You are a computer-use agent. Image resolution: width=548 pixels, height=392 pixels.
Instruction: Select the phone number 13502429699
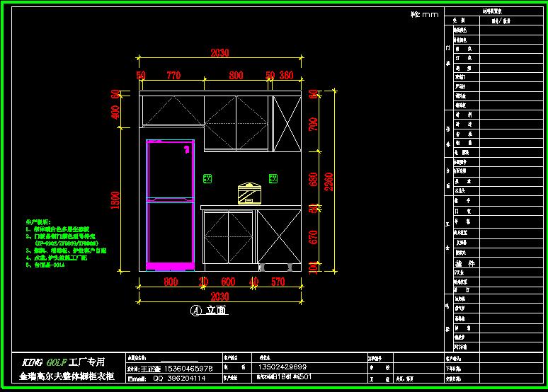pyautogui.click(x=282, y=367)
